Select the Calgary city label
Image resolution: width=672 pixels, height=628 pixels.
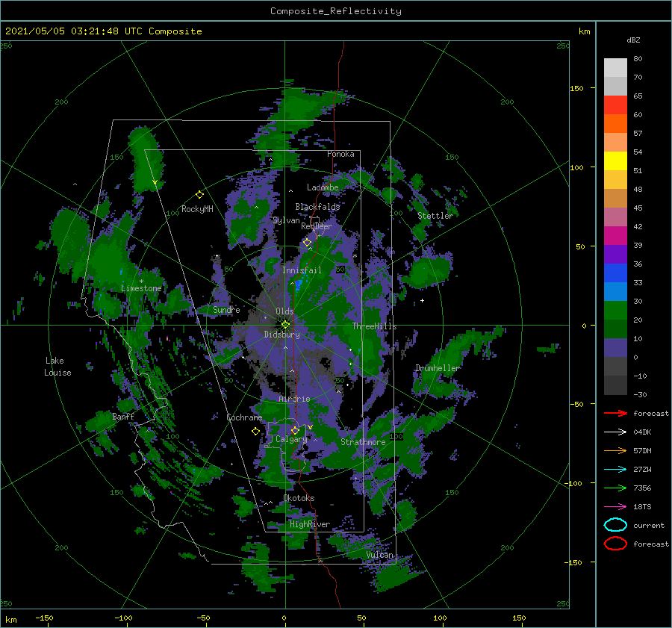tap(291, 439)
